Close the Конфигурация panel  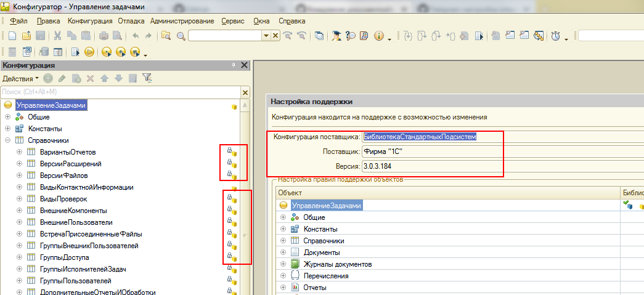pos(245,65)
